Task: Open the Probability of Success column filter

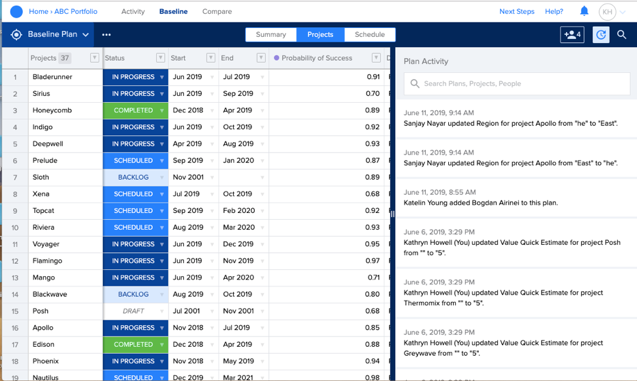Action: [x=376, y=58]
